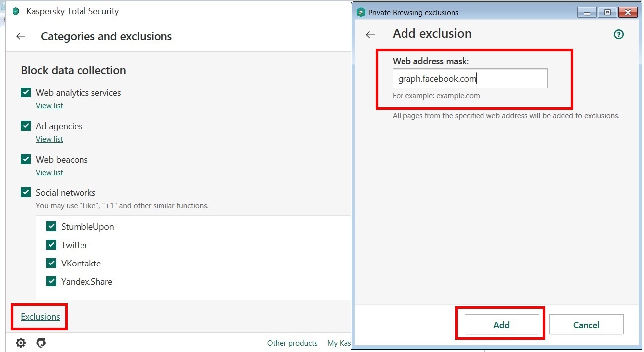Viewport: 644px width, 352px height.
Task: Toggle the Social networks checkbox
Action: coord(26,192)
